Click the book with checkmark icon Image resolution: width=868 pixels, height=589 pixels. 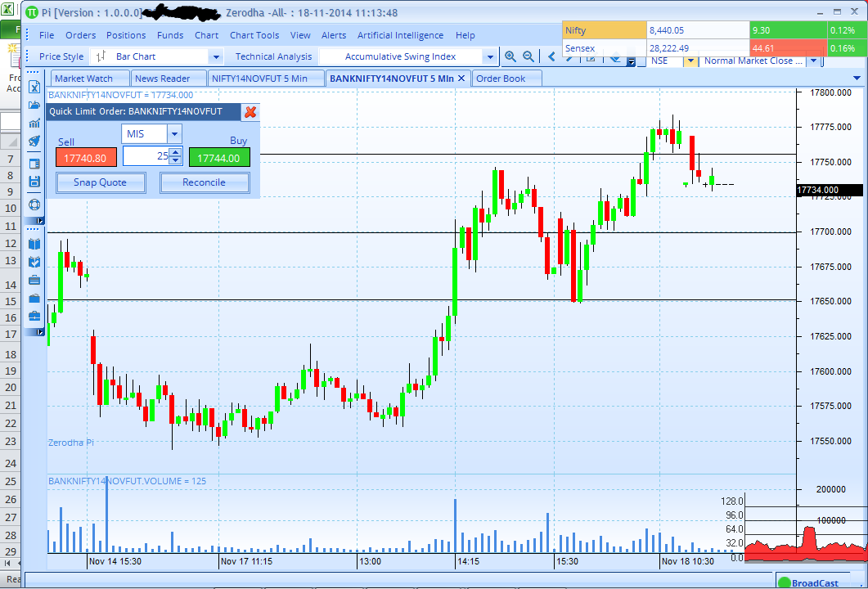point(34,262)
